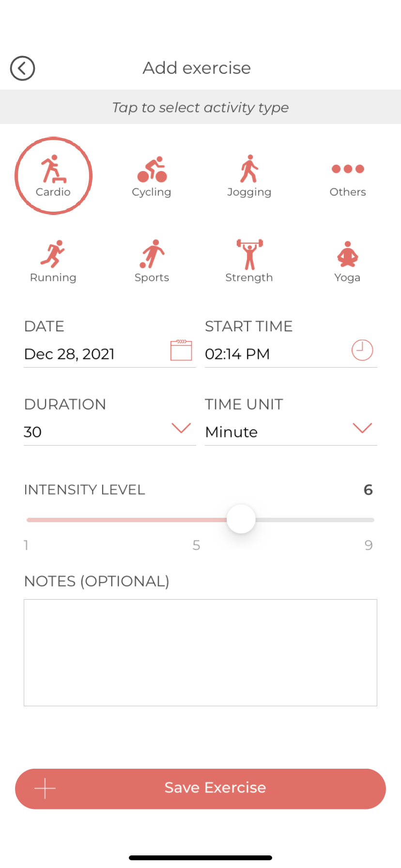401x868 pixels.
Task: Tap the plus icon on Save button
Action: pos(45,789)
